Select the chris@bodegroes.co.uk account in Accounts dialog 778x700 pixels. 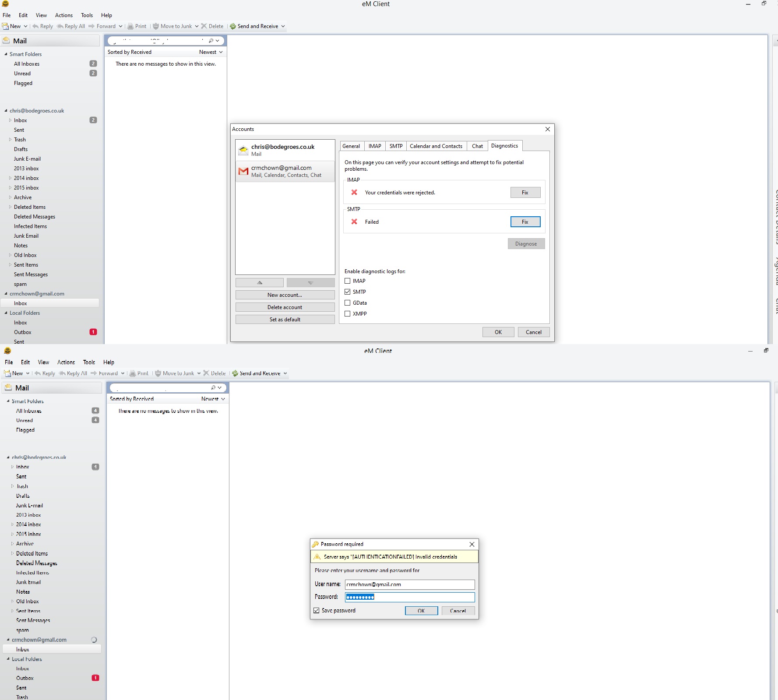click(285, 150)
